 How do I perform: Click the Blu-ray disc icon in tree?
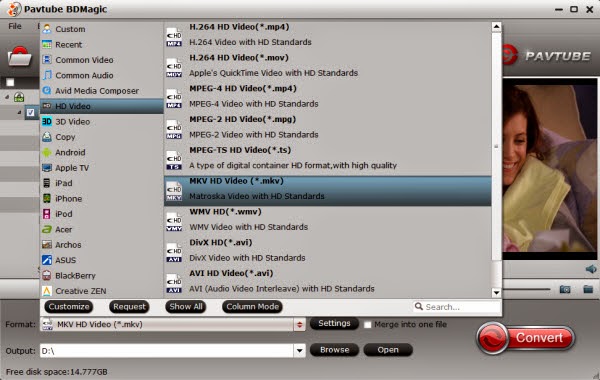[x=19, y=97]
